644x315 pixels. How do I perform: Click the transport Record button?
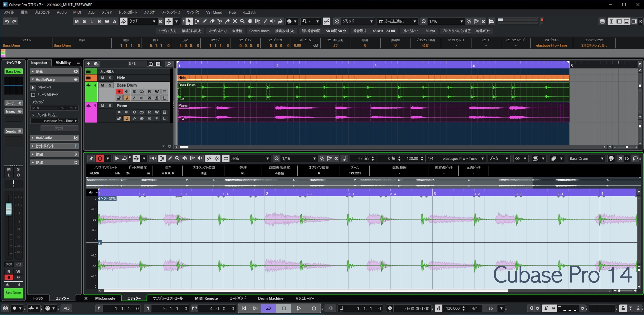coord(314,309)
